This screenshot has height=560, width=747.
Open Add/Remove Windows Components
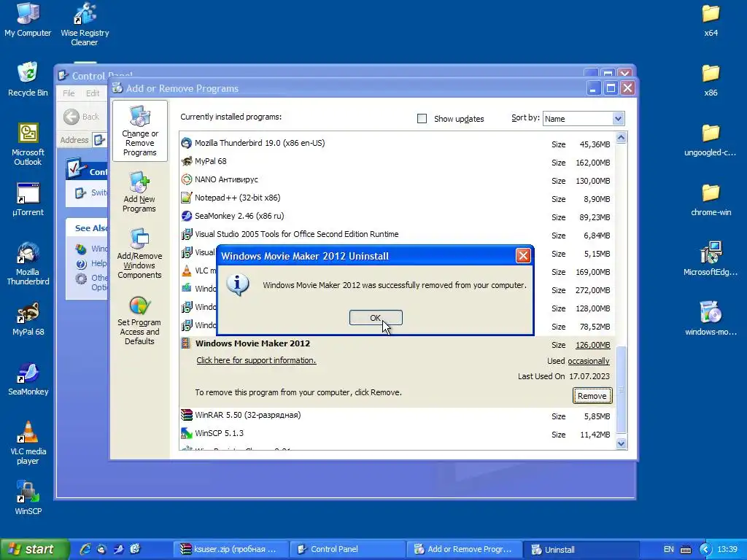[x=139, y=253]
